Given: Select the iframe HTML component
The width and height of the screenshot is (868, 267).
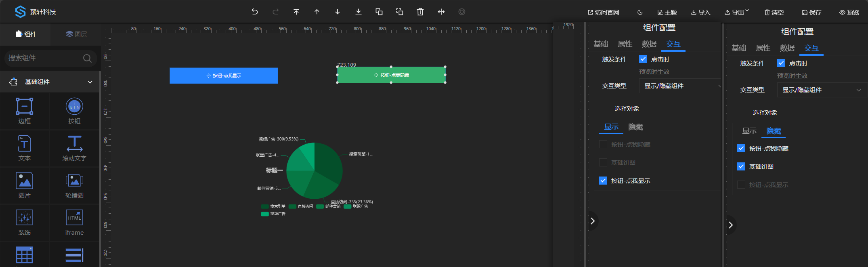Looking at the screenshot, I should click(x=74, y=222).
